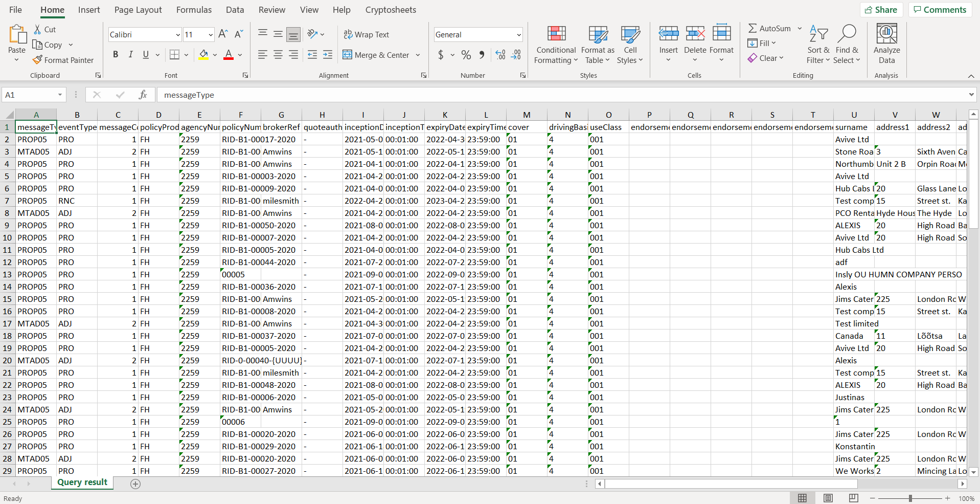Click the AutoSum sigma icon
The width and height of the screenshot is (980, 504).
753,29
